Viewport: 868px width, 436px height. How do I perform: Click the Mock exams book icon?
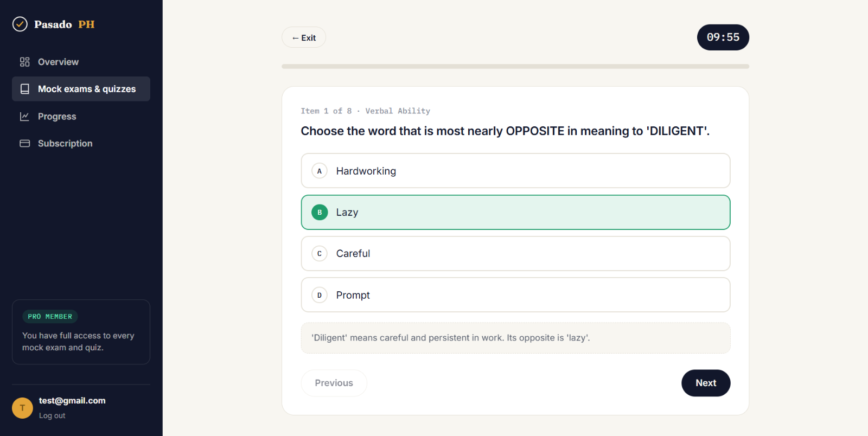(24, 89)
